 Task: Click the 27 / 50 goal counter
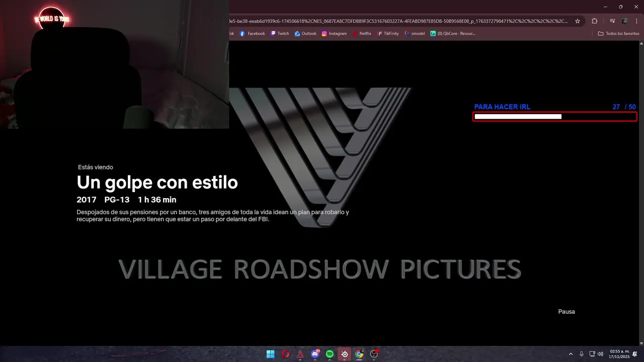click(624, 107)
